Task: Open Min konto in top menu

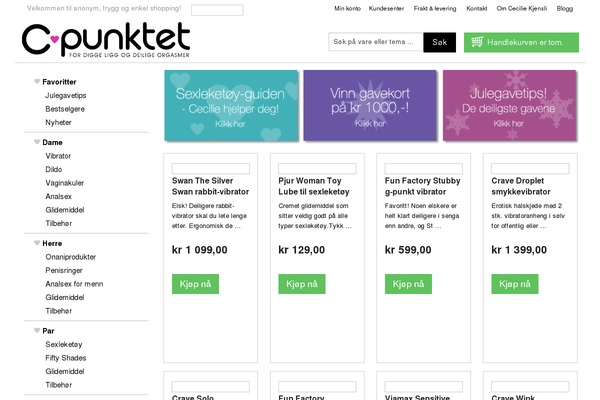Action: 347,8
